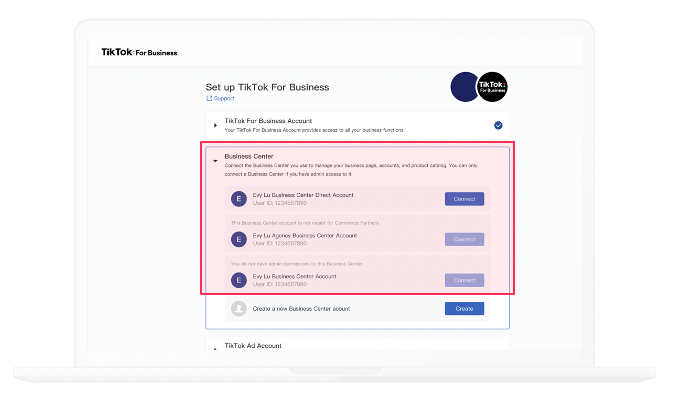Click the Set up TikTok For Business heading
The image size is (676, 398).
[x=267, y=87]
